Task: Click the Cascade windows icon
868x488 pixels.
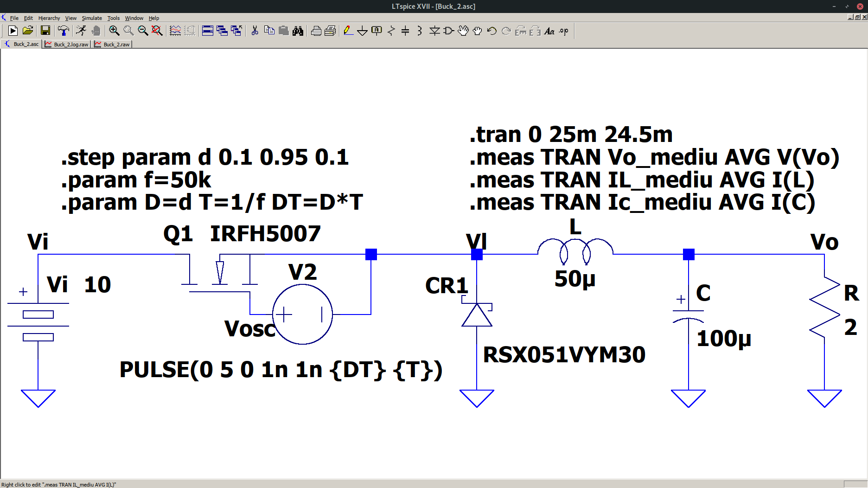Action: pyautogui.click(x=222, y=31)
